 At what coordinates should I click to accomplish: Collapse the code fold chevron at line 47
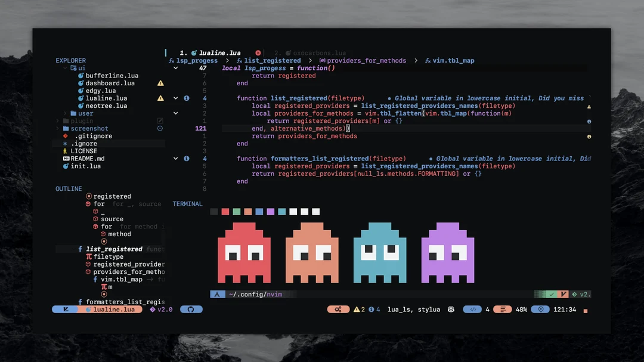176,67
